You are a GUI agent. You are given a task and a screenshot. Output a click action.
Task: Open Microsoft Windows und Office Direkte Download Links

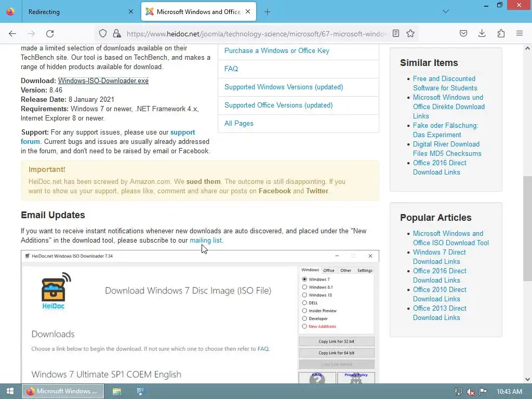(448, 107)
